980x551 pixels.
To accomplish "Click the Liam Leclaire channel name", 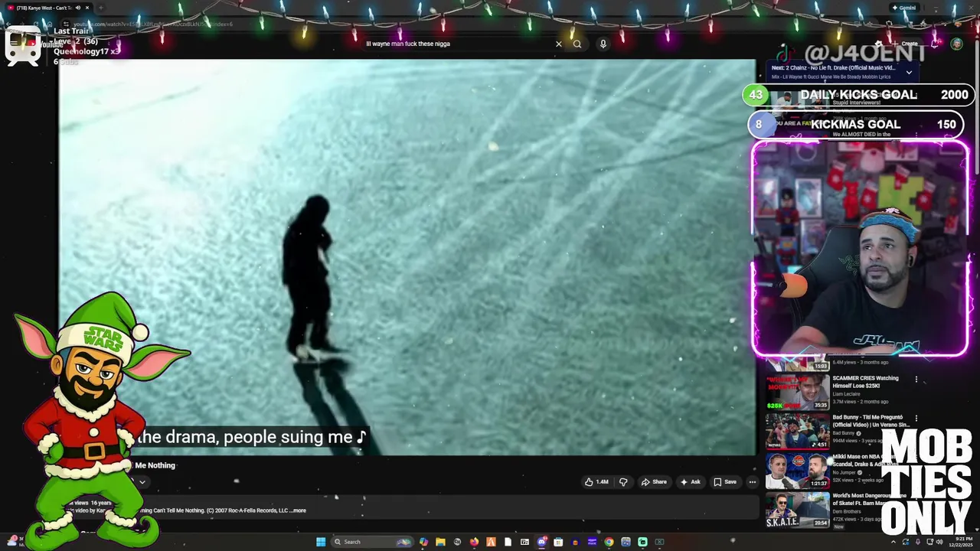I will tap(846, 394).
